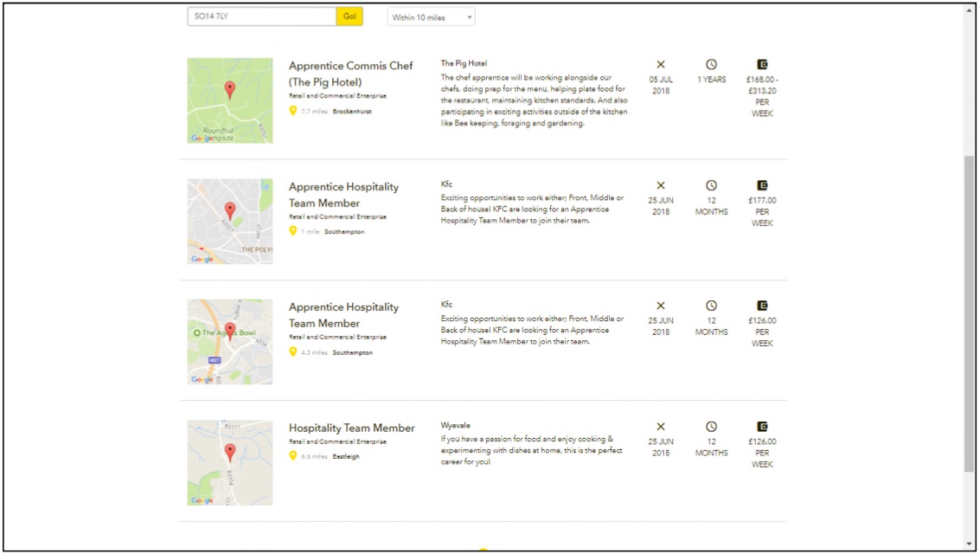Image resolution: width=980 pixels, height=554 pixels.
Task: Click the closing date X icon in Ageas Bowl row
Action: (661, 306)
